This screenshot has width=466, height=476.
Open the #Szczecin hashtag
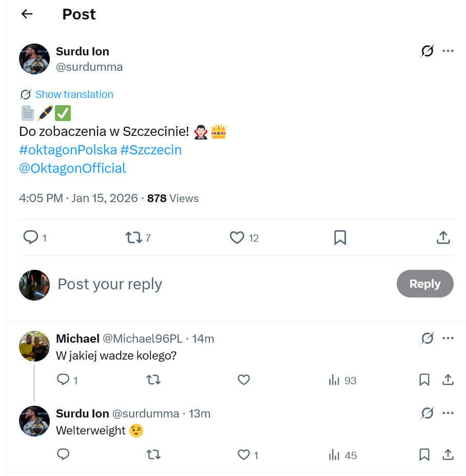coord(151,150)
